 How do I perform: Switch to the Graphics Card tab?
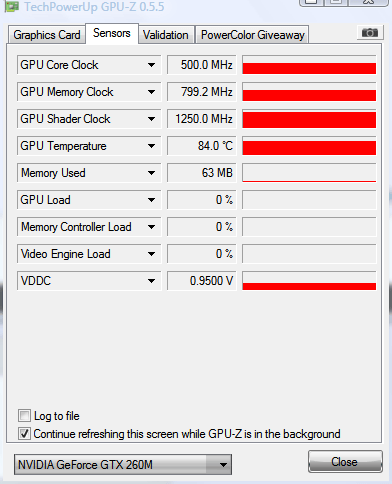pyautogui.click(x=47, y=35)
